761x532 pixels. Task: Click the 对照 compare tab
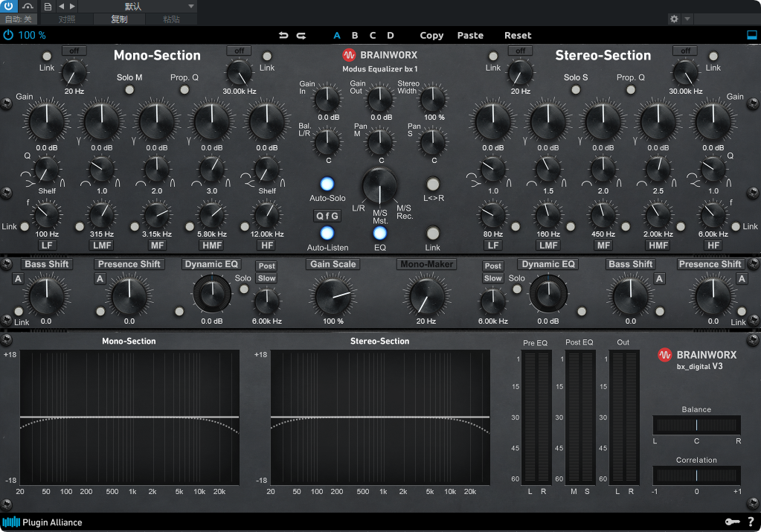coord(67,19)
